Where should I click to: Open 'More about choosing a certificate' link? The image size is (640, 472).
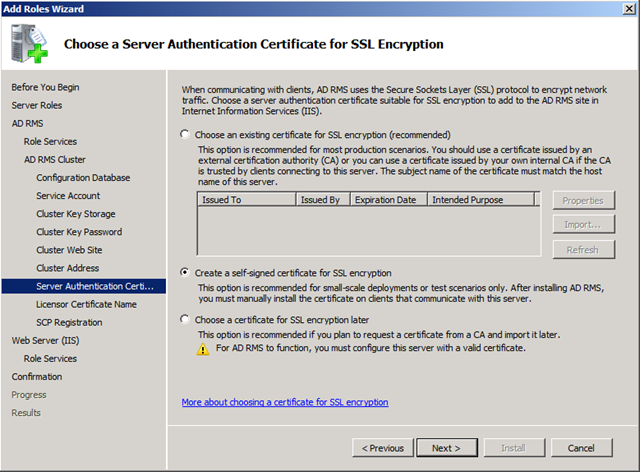point(285,402)
